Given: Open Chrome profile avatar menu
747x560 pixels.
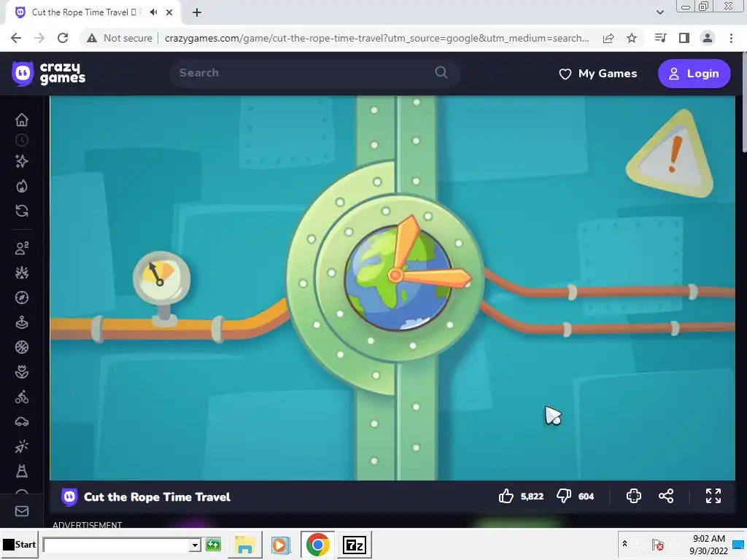Looking at the screenshot, I should click(708, 38).
